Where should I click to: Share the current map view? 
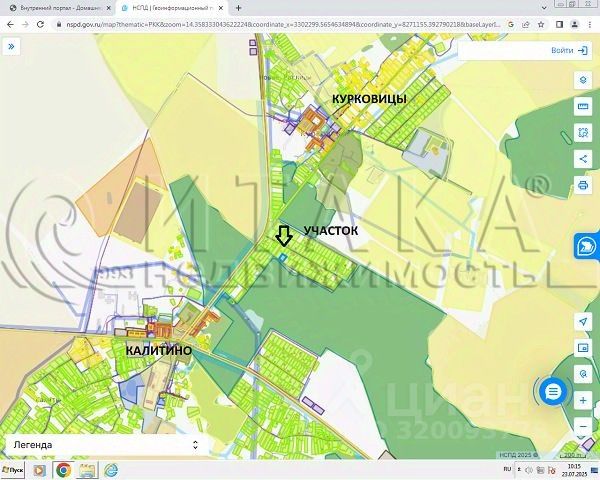point(583,158)
